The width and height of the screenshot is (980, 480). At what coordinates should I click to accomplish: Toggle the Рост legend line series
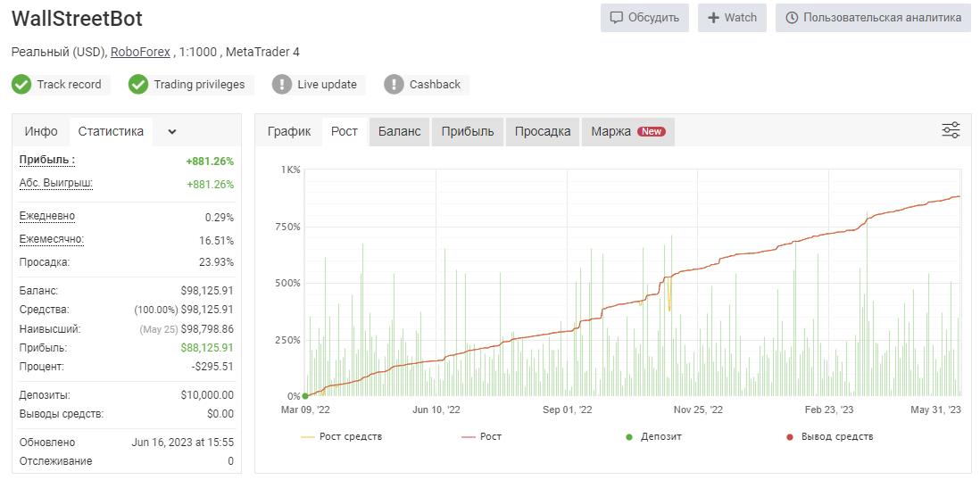[x=481, y=437]
